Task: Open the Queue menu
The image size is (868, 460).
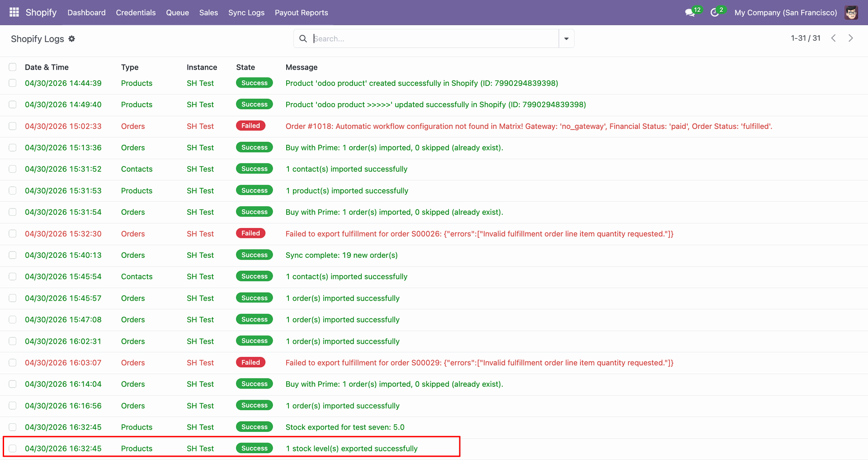Action: [177, 13]
